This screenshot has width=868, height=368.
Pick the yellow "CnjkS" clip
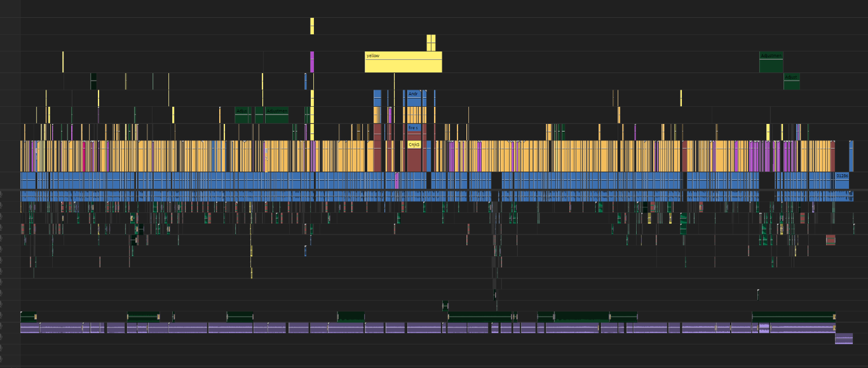tap(414, 145)
